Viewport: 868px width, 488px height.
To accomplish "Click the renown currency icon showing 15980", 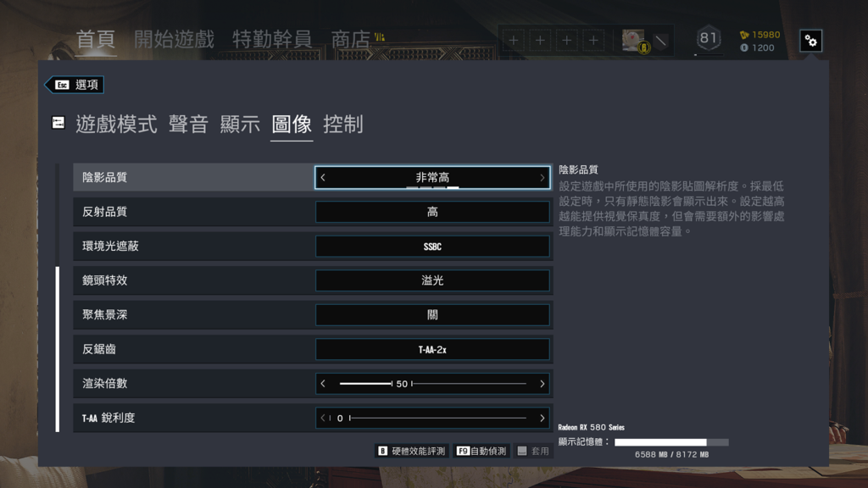I will click(744, 35).
